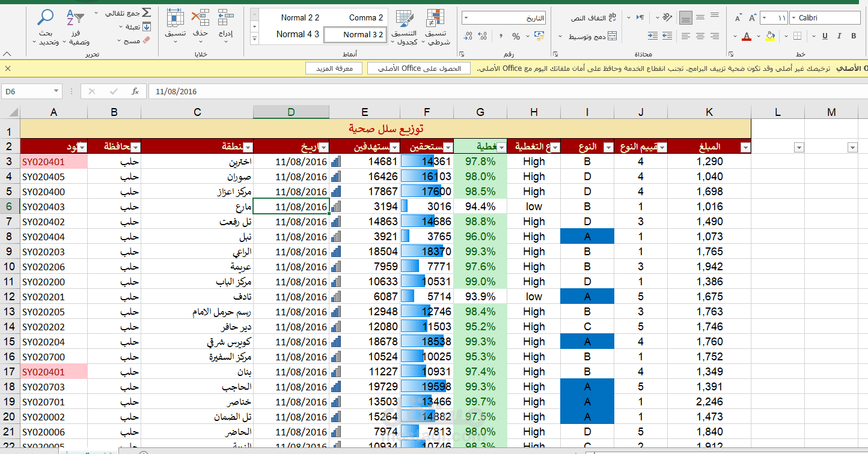This screenshot has width=868, height=454.
Task: Click the Merge & Center (دمج وتوسيط) icon
Action: (x=613, y=35)
